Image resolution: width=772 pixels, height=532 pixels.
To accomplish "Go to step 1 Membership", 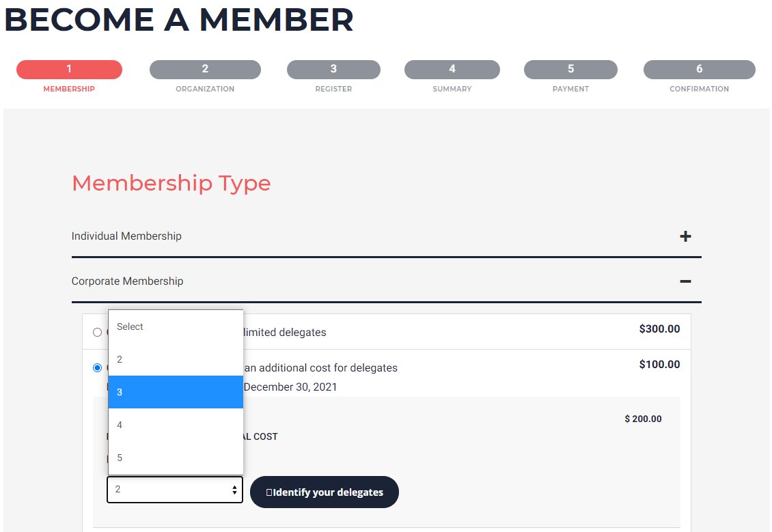I will tap(69, 70).
